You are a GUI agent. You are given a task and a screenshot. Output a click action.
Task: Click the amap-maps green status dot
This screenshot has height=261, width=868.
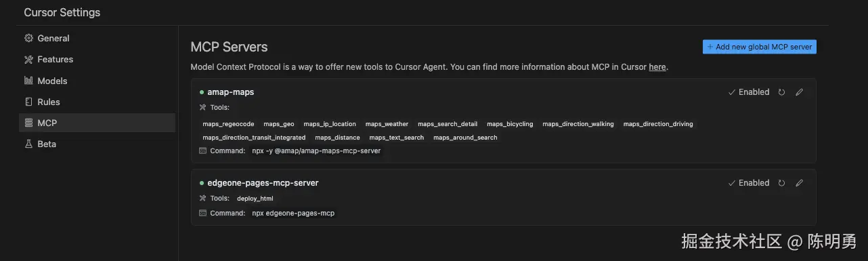202,92
